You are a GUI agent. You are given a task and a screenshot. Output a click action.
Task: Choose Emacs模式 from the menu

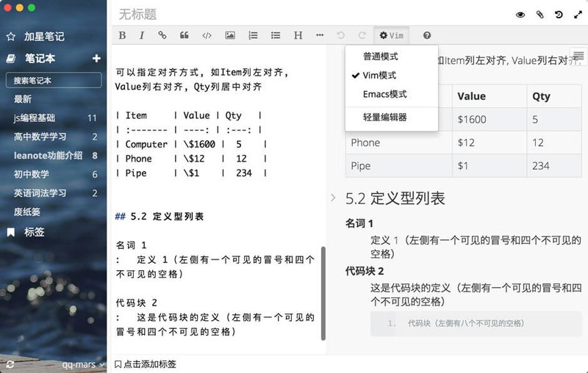point(392,94)
